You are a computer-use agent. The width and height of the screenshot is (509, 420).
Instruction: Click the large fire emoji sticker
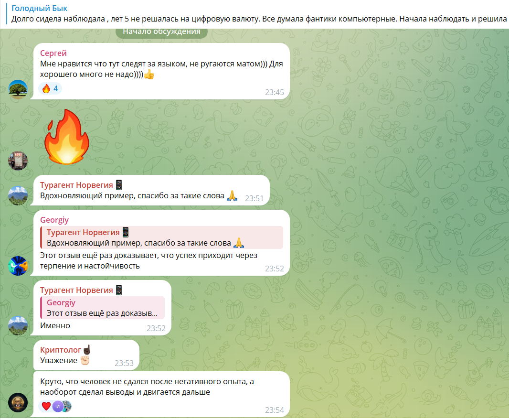point(66,137)
